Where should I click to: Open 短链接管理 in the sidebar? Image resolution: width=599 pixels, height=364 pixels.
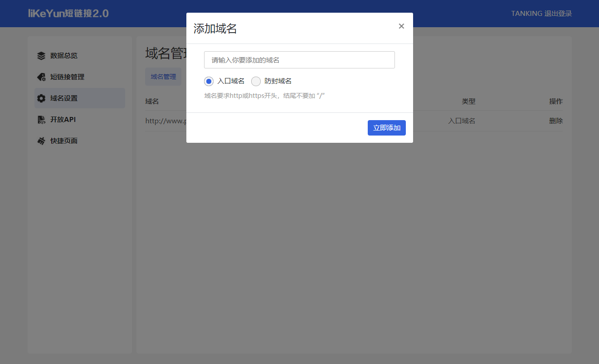(80, 77)
